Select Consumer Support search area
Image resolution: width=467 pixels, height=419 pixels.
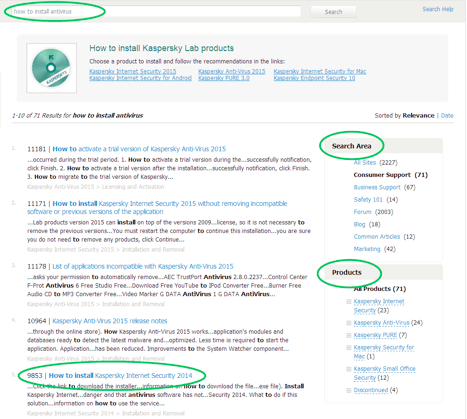click(x=382, y=175)
